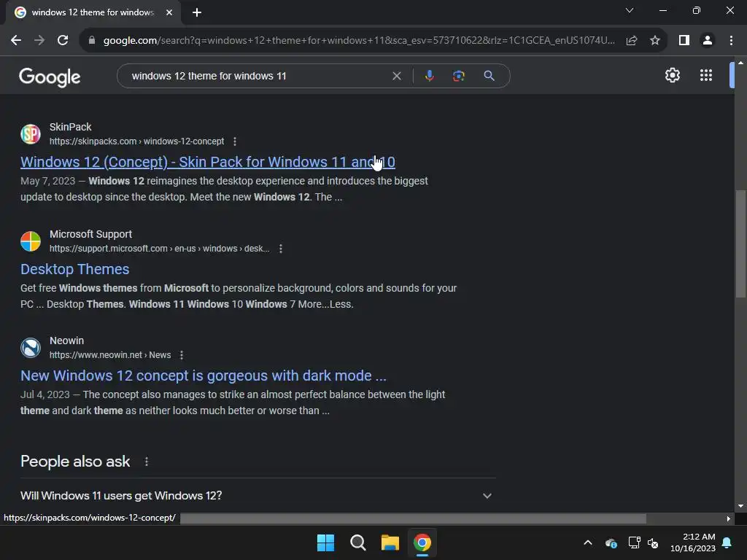The image size is (747, 560).
Task: Share this page from address bar
Action: (x=632, y=41)
